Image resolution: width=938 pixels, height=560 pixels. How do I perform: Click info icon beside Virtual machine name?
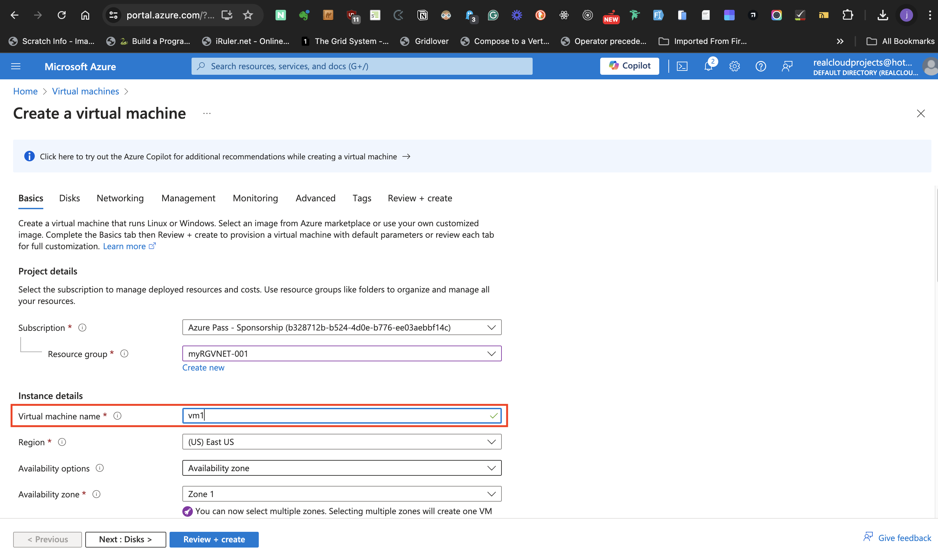pyautogui.click(x=117, y=416)
